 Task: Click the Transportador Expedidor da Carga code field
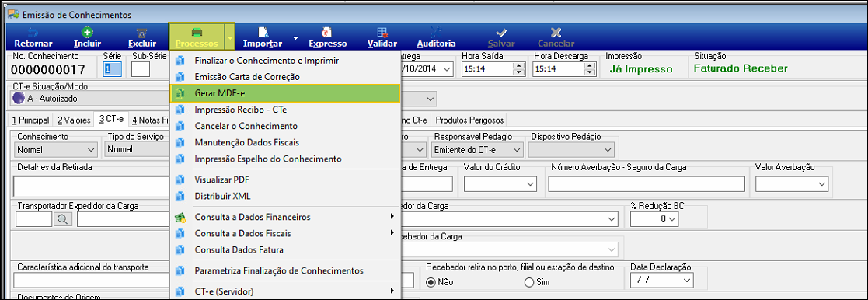coord(34,219)
